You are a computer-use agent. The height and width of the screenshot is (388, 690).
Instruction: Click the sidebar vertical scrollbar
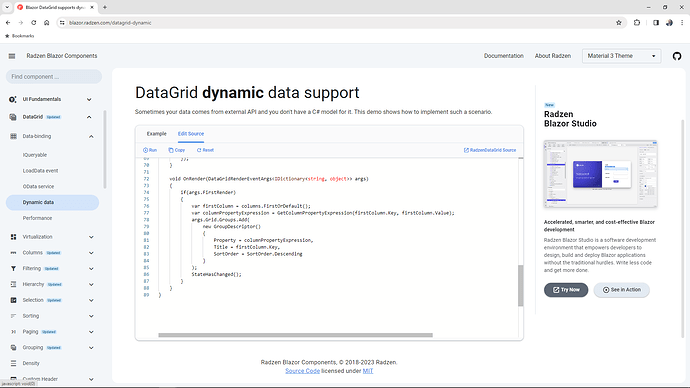pyautogui.click(x=105, y=150)
